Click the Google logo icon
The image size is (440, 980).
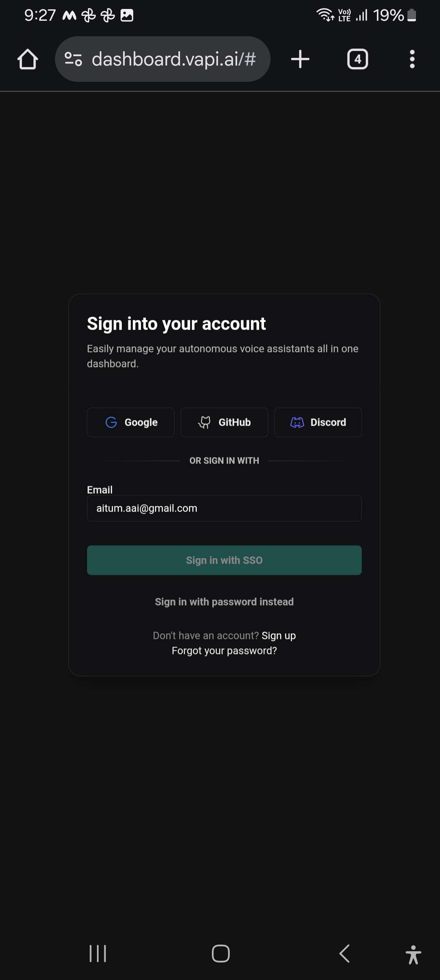pos(111,422)
